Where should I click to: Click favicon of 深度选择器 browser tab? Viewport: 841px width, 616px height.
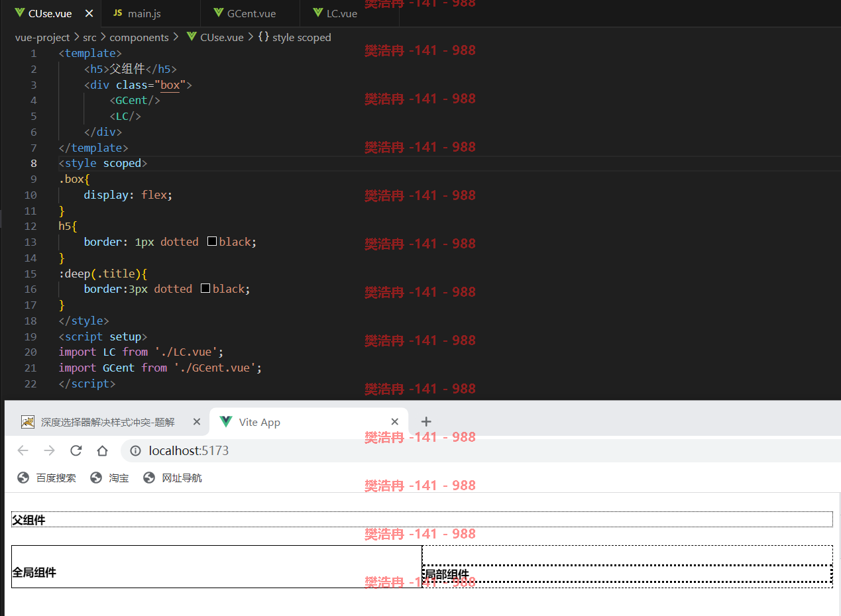click(x=28, y=422)
